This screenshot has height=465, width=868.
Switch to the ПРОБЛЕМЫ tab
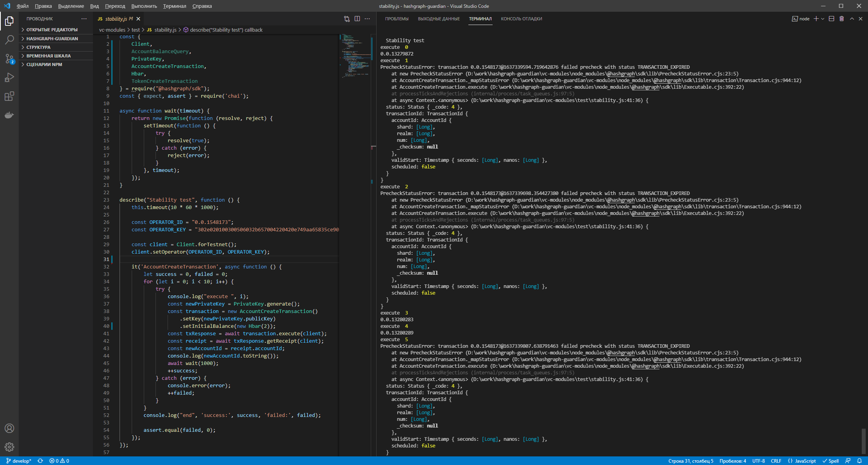pyautogui.click(x=396, y=18)
